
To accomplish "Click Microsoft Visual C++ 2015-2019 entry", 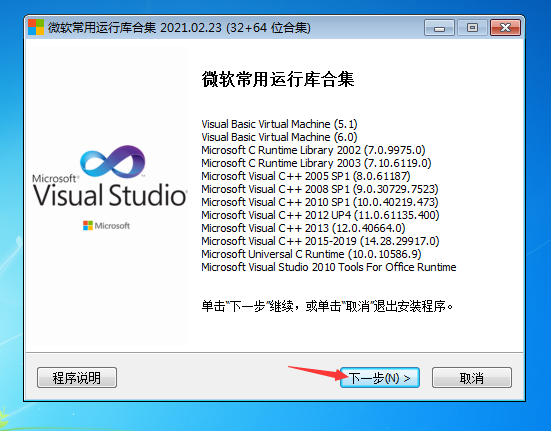I will [320, 241].
